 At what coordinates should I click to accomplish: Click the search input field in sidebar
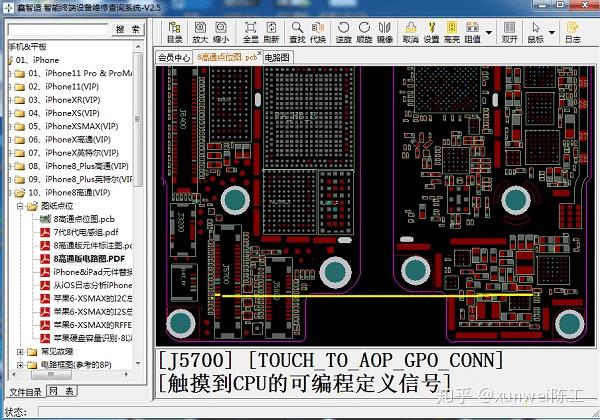[58, 29]
